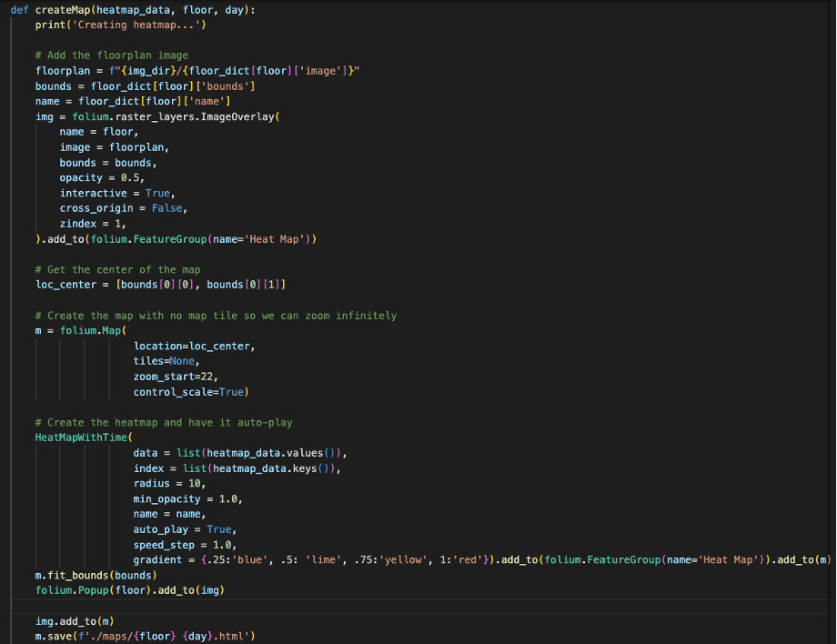Screen dimensions: 837x644
Task: Click the HeatMapWithTime class name
Action: point(82,438)
